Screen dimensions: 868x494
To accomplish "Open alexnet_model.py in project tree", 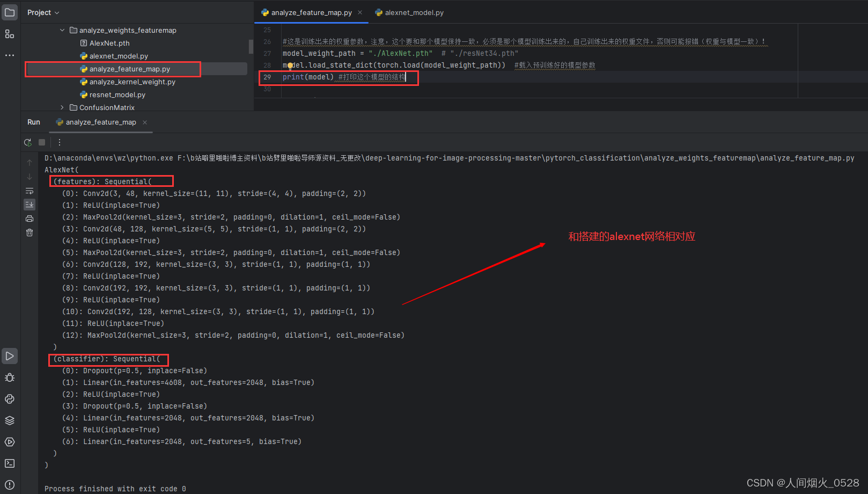I will 119,56.
